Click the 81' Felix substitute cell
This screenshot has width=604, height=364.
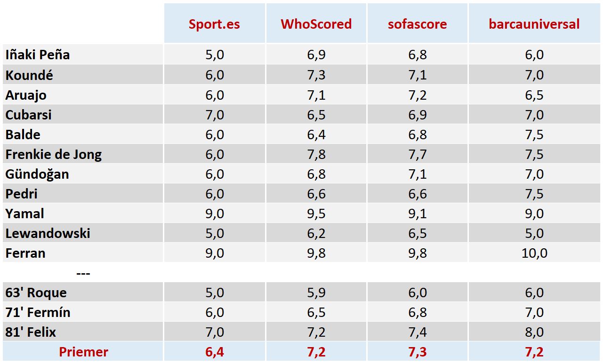click(x=31, y=332)
